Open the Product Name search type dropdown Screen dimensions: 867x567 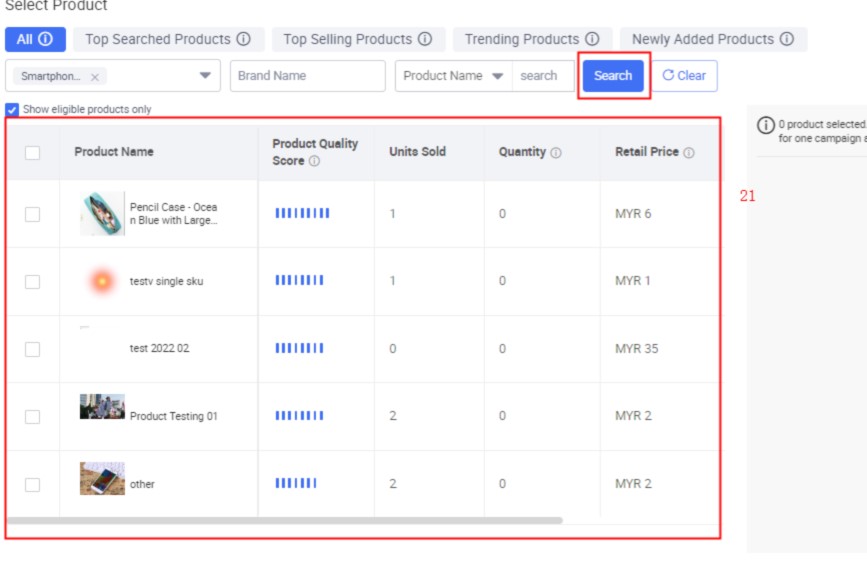(497, 76)
